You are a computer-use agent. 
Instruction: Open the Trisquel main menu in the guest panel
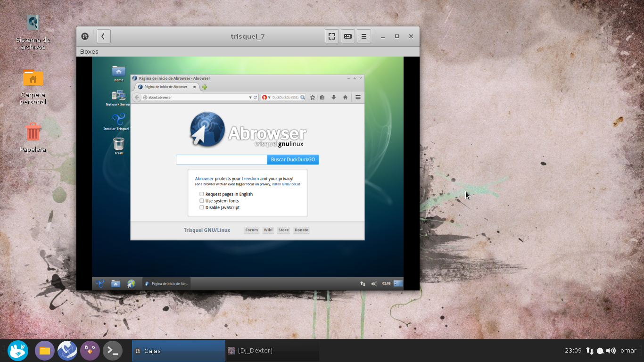100,283
